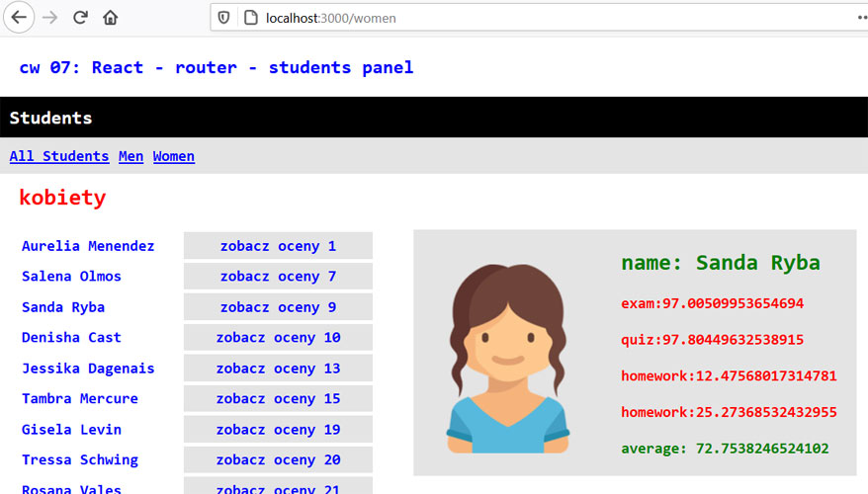View grades via zobacz oceny 10

[278, 338]
